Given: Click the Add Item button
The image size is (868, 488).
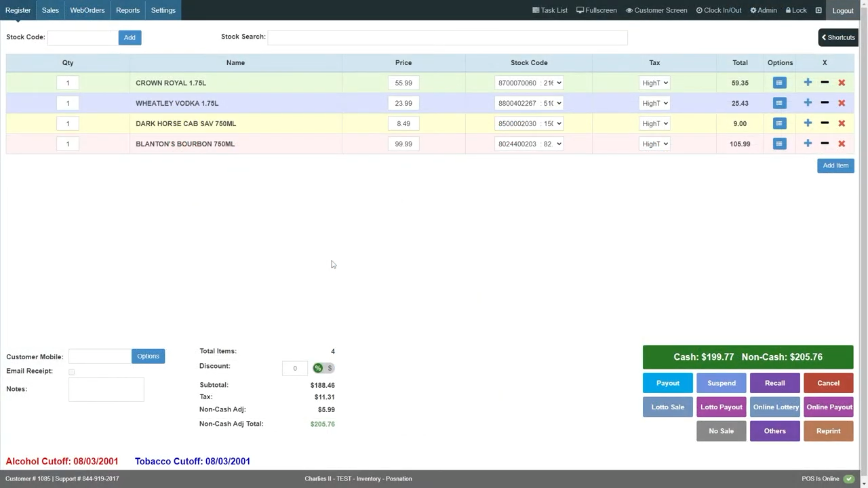Looking at the screenshot, I should (835, 165).
